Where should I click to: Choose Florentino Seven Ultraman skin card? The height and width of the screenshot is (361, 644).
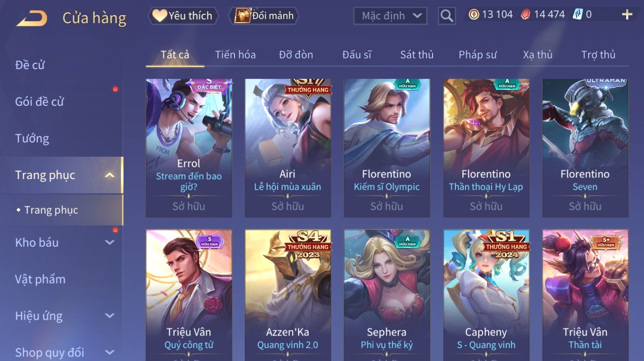pyautogui.click(x=585, y=148)
